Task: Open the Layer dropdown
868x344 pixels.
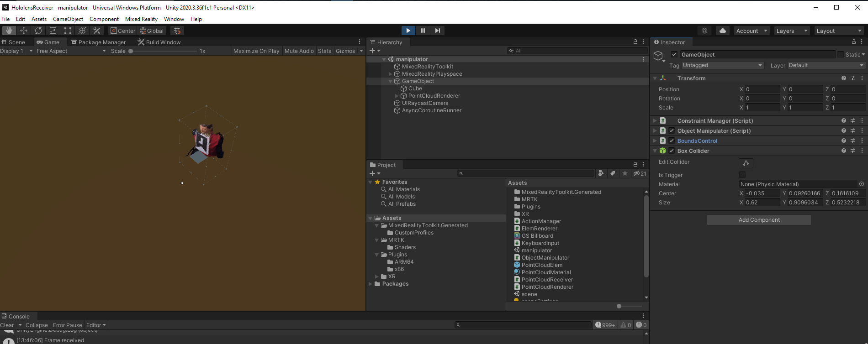Action: click(826, 65)
